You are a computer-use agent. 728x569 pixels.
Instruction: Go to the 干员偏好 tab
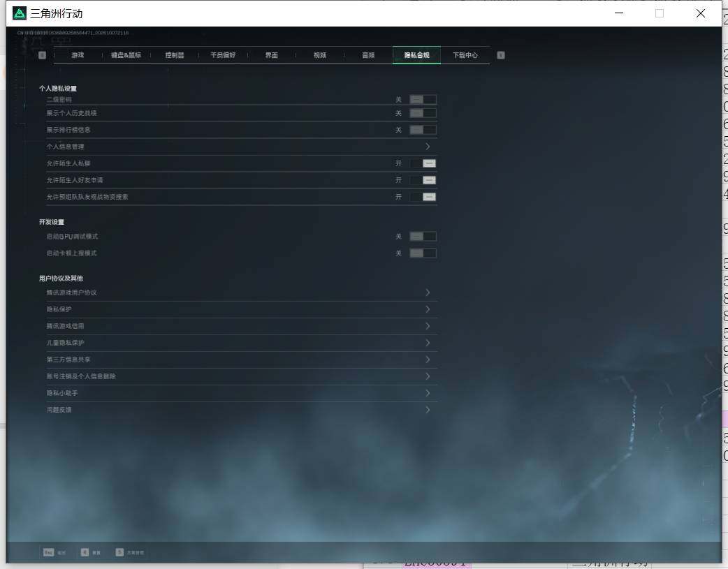pyautogui.click(x=223, y=55)
